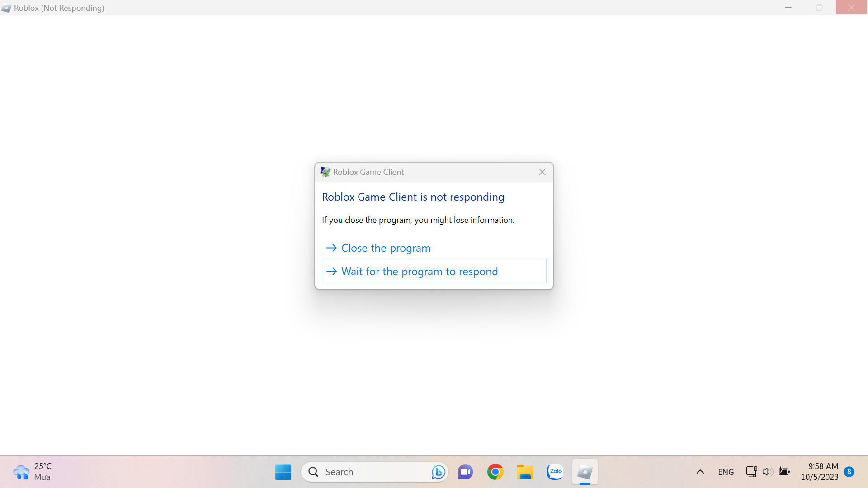This screenshot has height=488, width=868.
Task: Click the Discord taskbar icon
Action: (464, 471)
